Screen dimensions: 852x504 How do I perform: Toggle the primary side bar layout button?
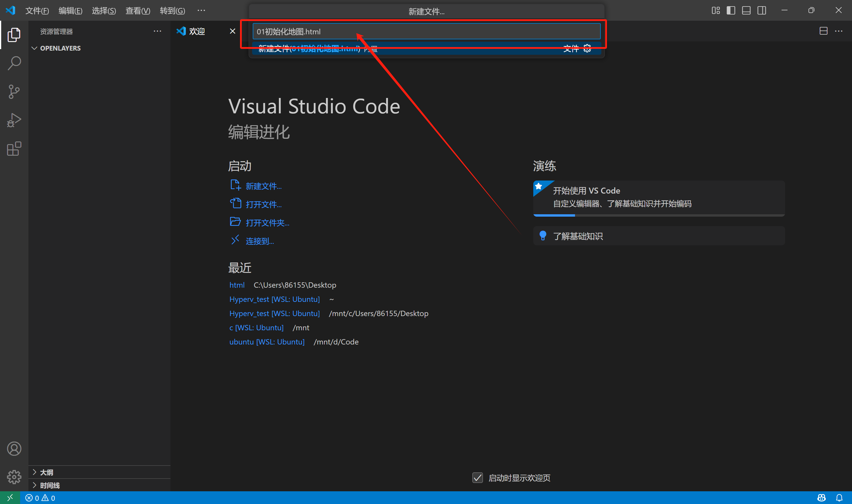(x=731, y=11)
